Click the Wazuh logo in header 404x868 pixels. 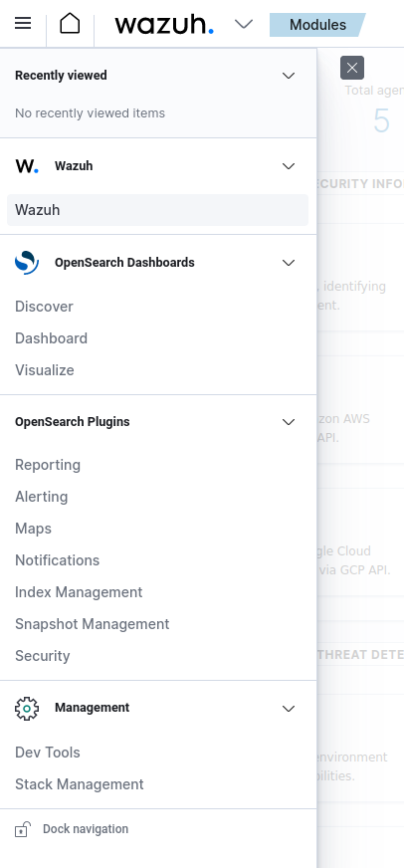[164, 24]
